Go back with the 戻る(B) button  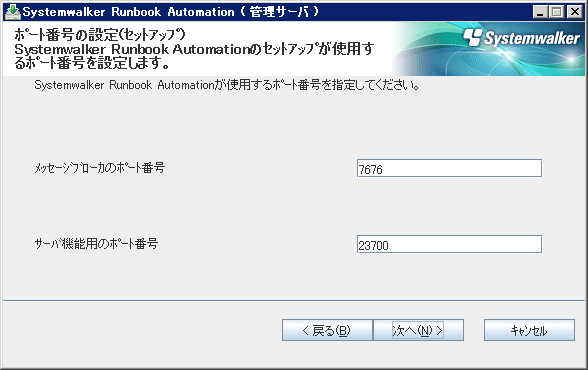click(327, 330)
